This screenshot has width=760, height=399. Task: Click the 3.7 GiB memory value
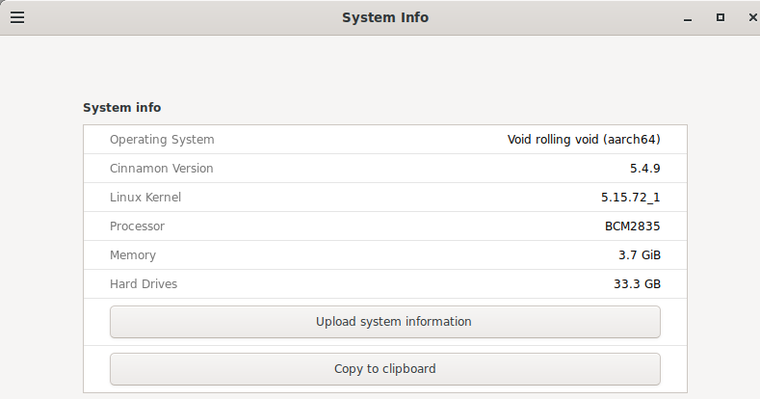click(639, 255)
